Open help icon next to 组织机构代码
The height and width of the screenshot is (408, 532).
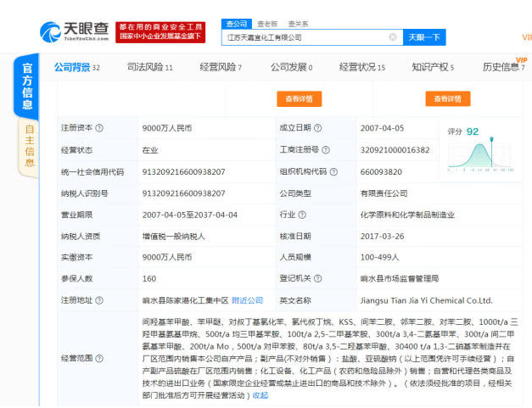click(x=333, y=172)
